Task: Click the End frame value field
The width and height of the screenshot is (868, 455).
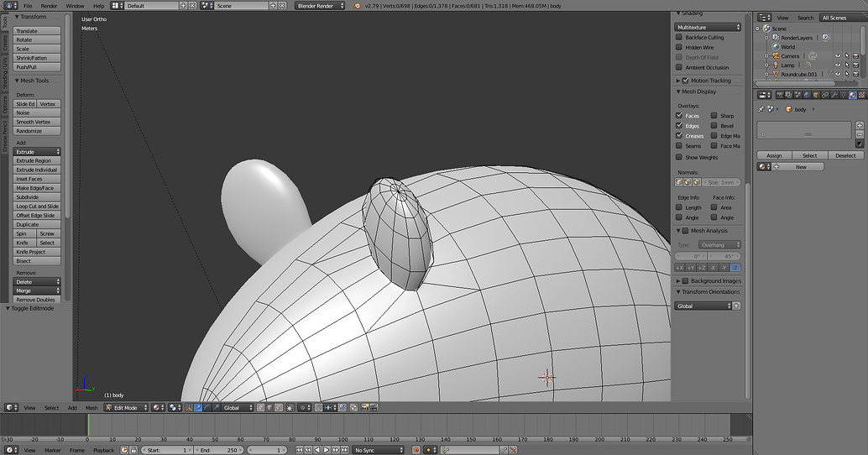Action: click(219, 450)
